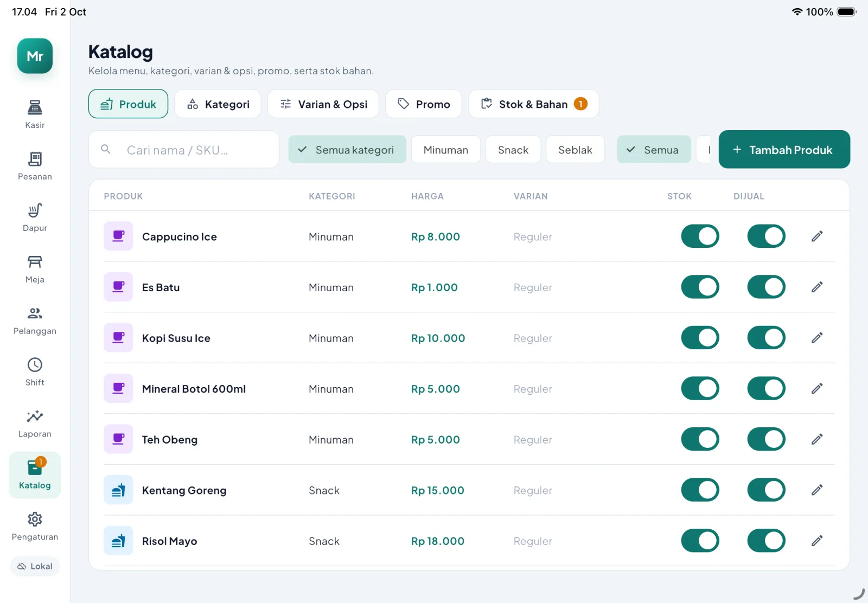The height and width of the screenshot is (603, 868).
Task: Toggle Dijual for Mineral Botol 600ml
Action: (x=766, y=388)
